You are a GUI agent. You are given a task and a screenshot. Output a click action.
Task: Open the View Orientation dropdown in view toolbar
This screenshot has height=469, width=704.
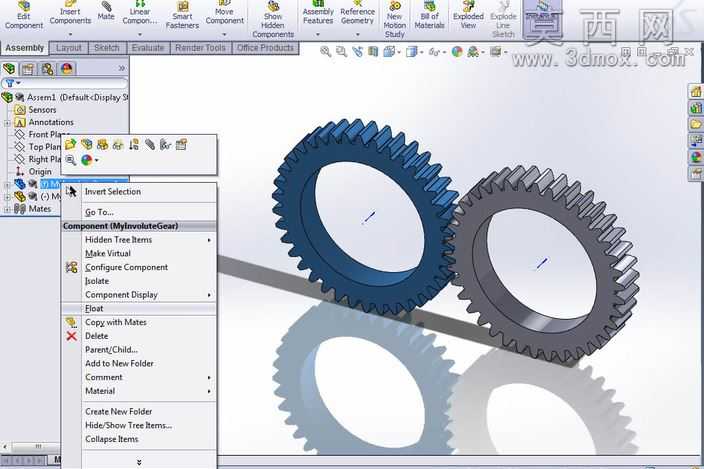point(399,53)
